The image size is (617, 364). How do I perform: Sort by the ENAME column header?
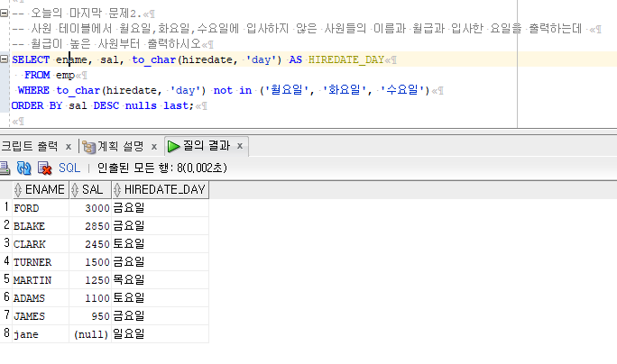pyautogui.click(x=41, y=189)
